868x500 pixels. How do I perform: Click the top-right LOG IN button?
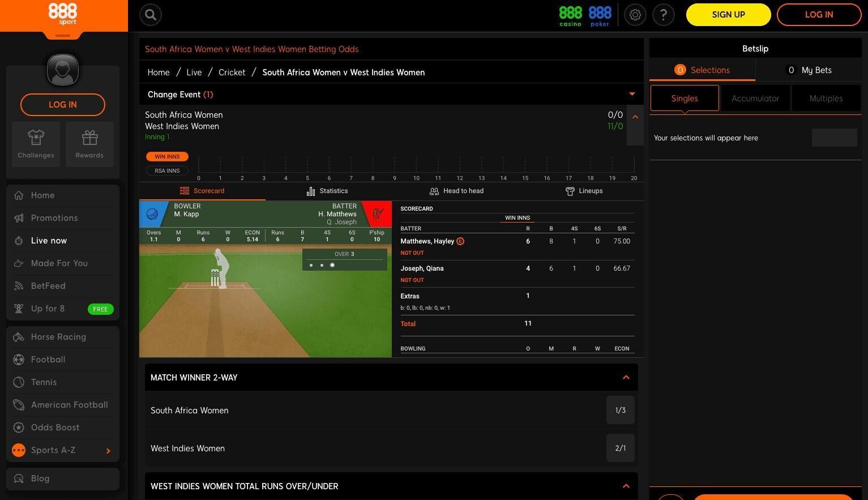(x=819, y=15)
